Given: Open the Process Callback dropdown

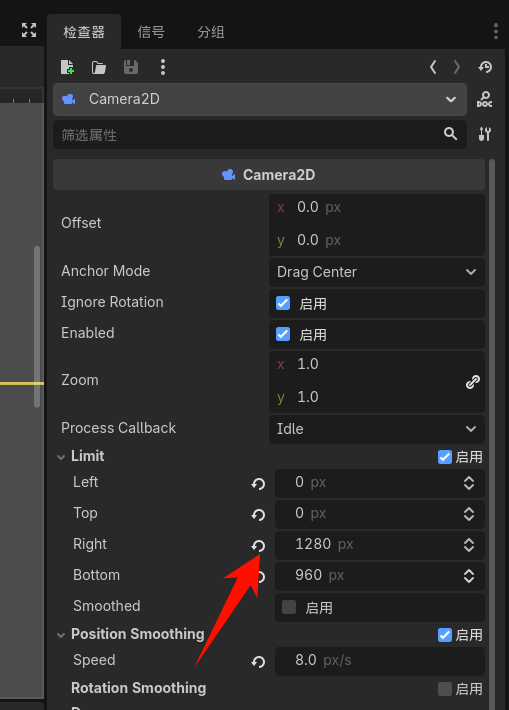Looking at the screenshot, I should (x=377, y=429).
